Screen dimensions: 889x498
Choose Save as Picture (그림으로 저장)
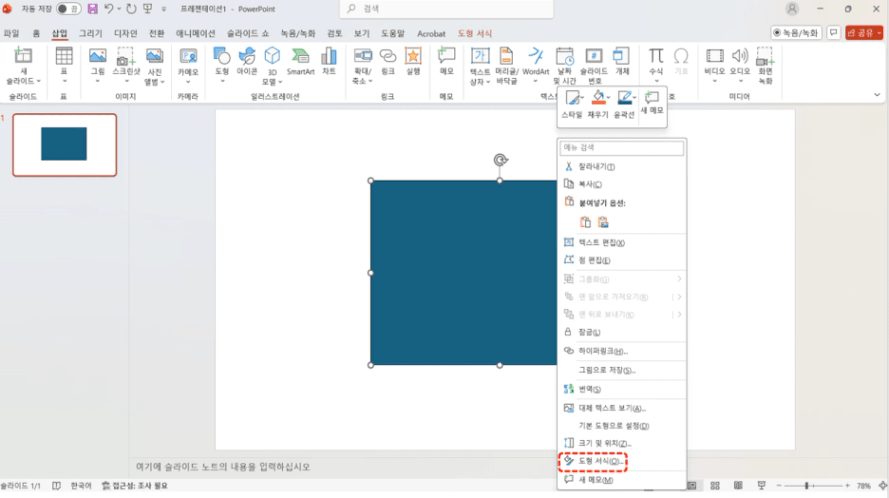[622, 370]
